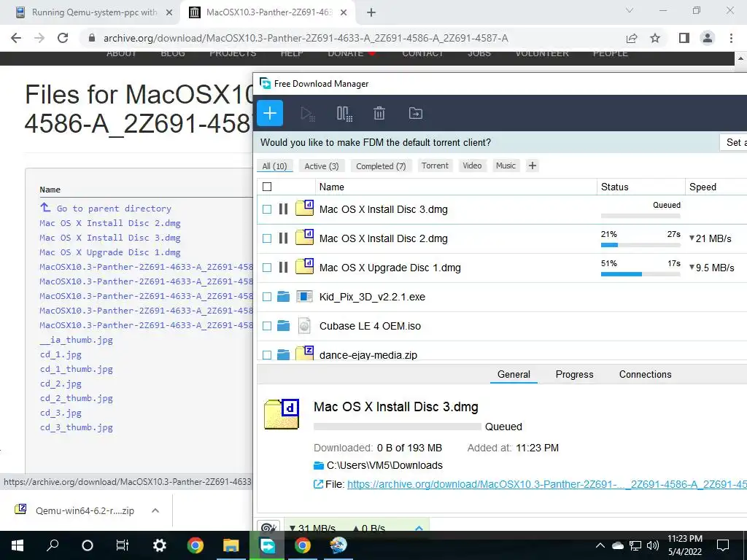
Task: Check the box for Mac OS X Upgrade Disc 1.dmg
Action: click(267, 268)
